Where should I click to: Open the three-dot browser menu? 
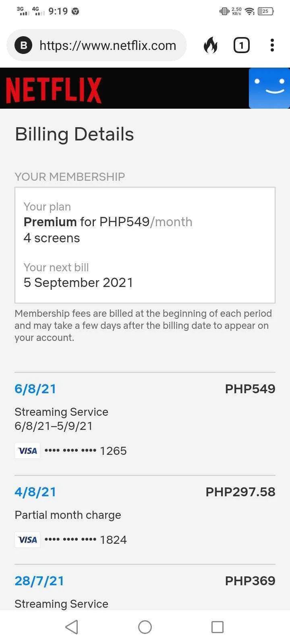[x=272, y=45]
